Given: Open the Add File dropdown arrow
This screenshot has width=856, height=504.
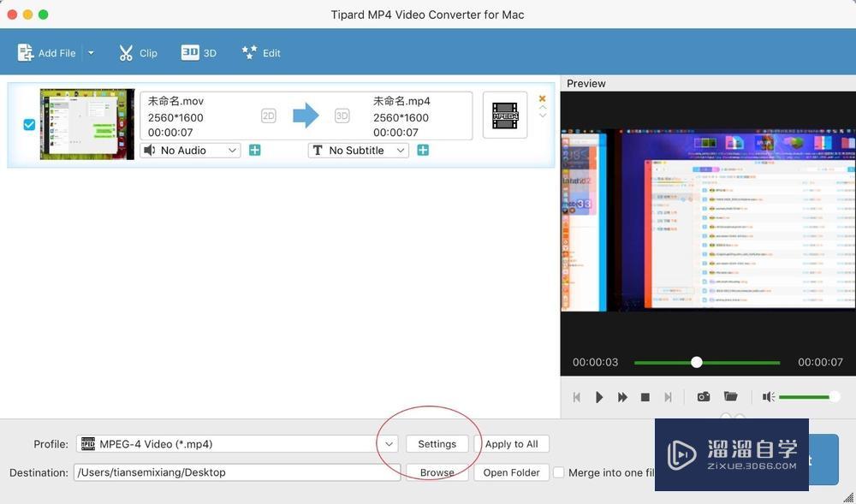Looking at the screenshot, I should click(92, 53).
